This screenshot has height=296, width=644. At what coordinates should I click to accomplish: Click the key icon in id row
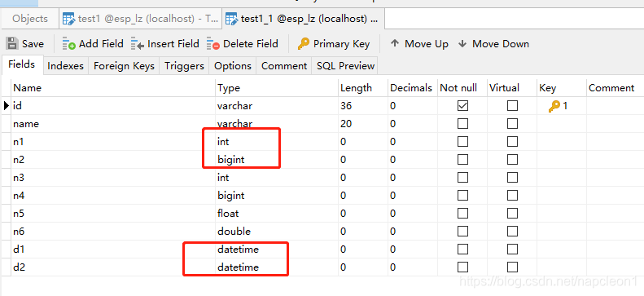(554, 106)
